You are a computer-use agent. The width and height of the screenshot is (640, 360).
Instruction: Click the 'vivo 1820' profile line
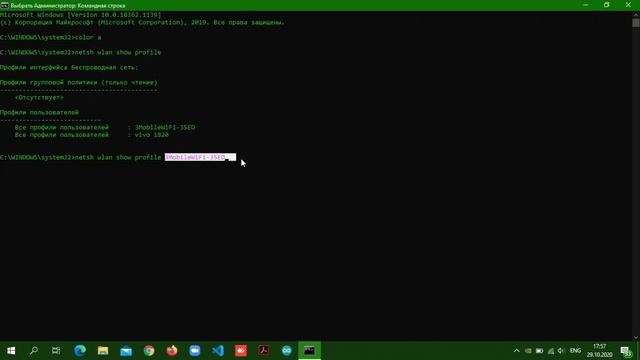(x=91, y=135)
